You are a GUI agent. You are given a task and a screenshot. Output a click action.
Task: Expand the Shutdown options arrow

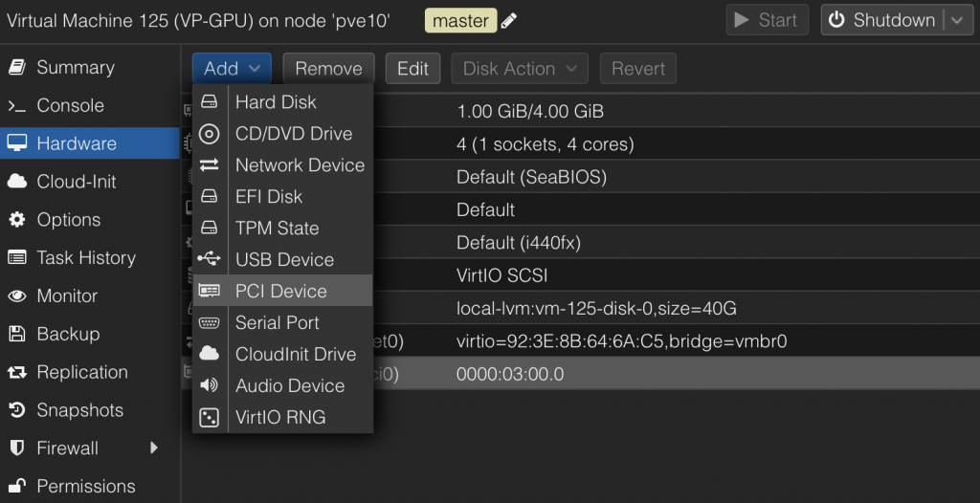[955, 20]
